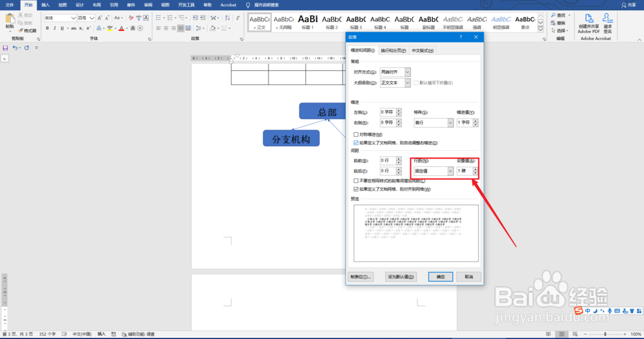Click the left indent (左侧) value field
Viewport: 644px width, 339px height.
[388, 112]
